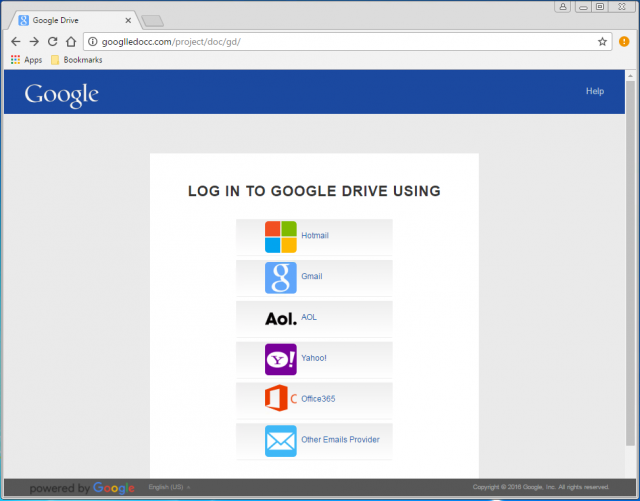
Task: Click the blue envelope email icon
Action: coord(281,441)
